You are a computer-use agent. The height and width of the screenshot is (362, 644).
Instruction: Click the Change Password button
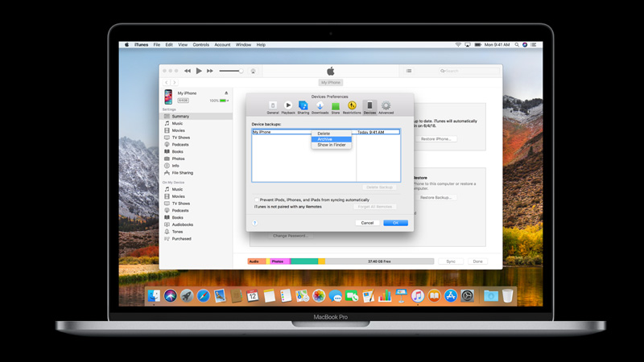(291, 236)
